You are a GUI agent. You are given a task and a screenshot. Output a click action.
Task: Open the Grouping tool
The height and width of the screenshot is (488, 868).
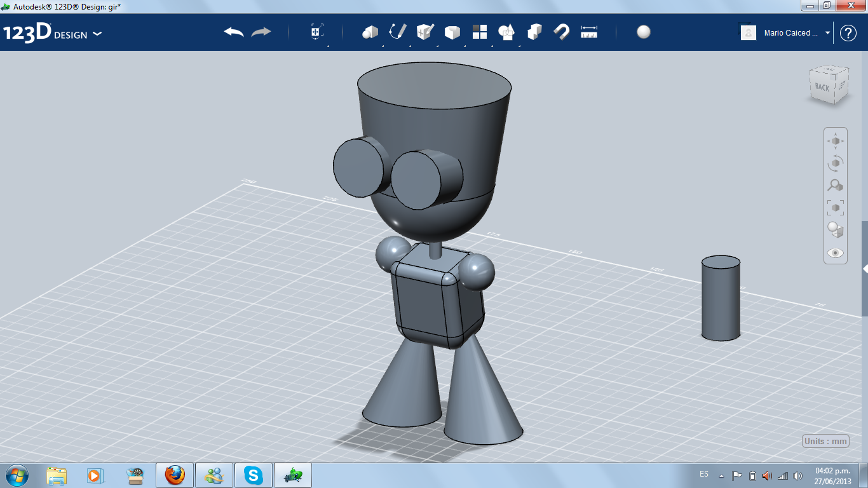coord(506,32)
